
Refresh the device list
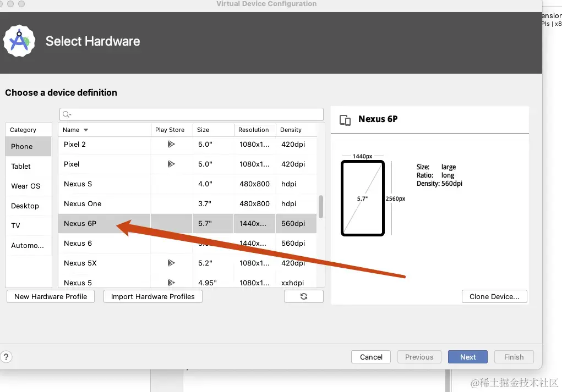(x=304, y=296)
